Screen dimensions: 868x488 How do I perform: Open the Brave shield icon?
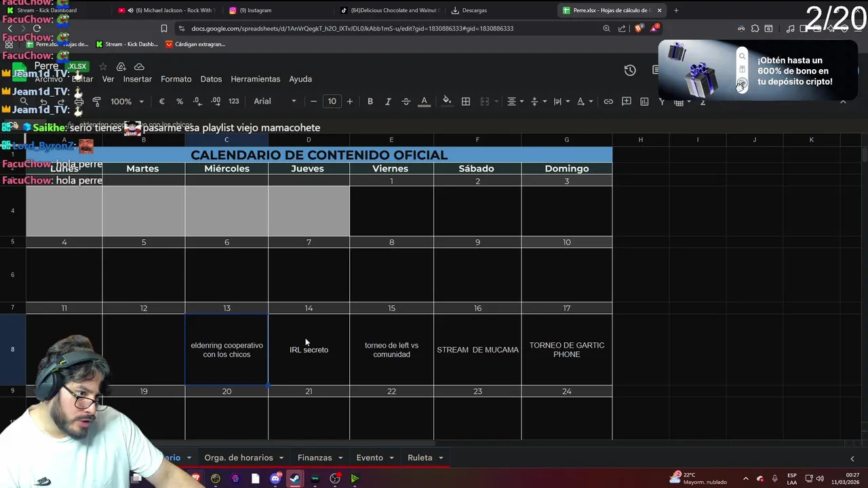pos(639,28)
